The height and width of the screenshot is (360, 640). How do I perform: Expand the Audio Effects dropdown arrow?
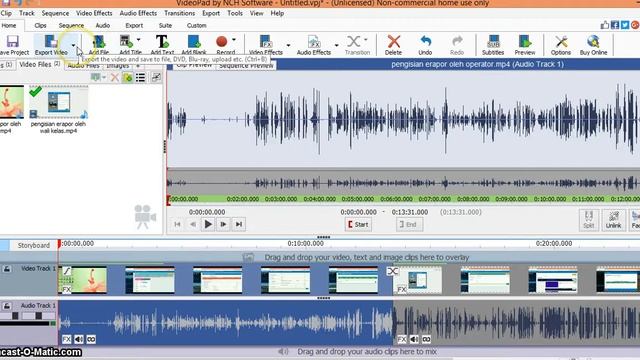click(x=336, y=45)
